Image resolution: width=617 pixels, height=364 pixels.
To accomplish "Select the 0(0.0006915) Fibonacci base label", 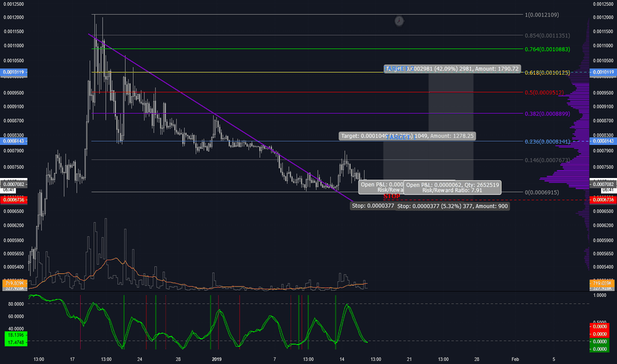I will tap(542, 193).
